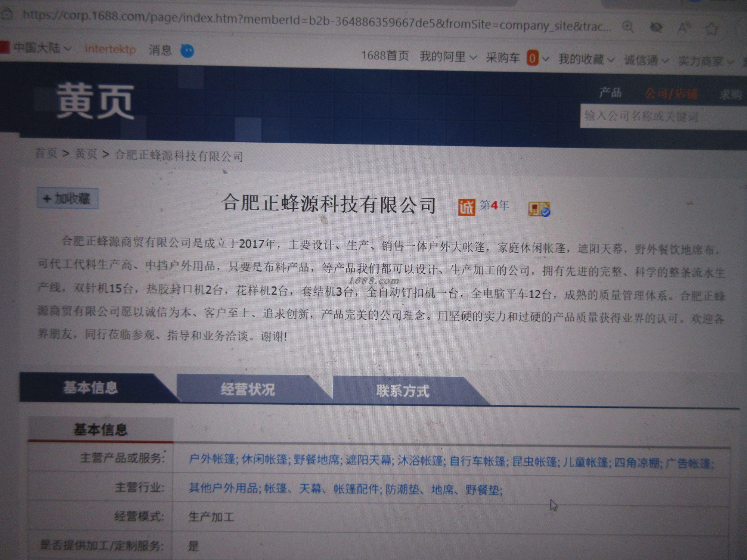Click the 经营模式 row label
747x560 pixels.
[x=139, y=516]
